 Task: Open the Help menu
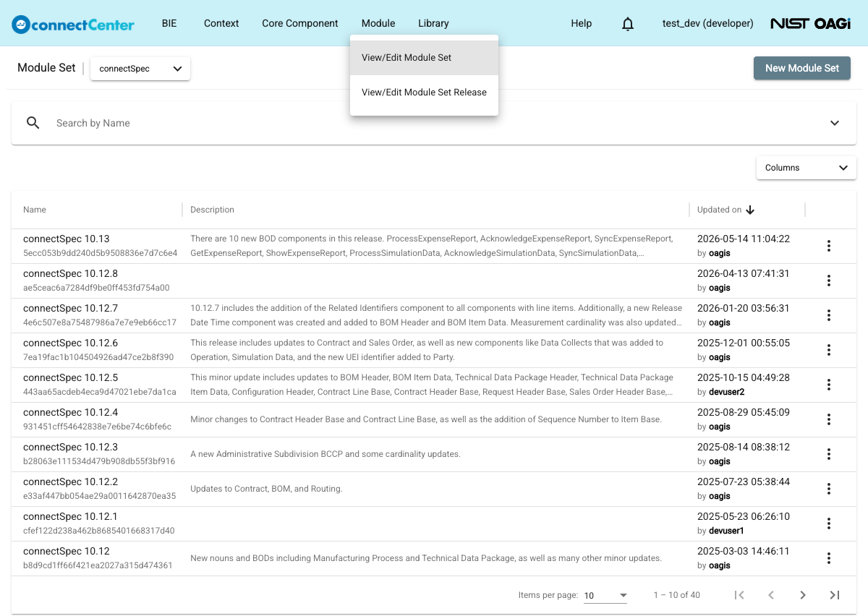(x=582, y=23)
